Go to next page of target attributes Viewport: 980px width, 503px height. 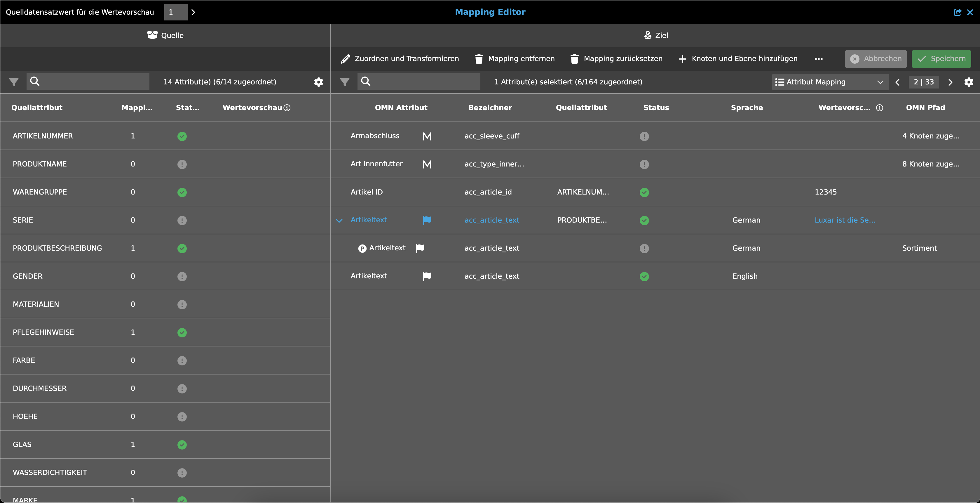(x=950, y=82)
